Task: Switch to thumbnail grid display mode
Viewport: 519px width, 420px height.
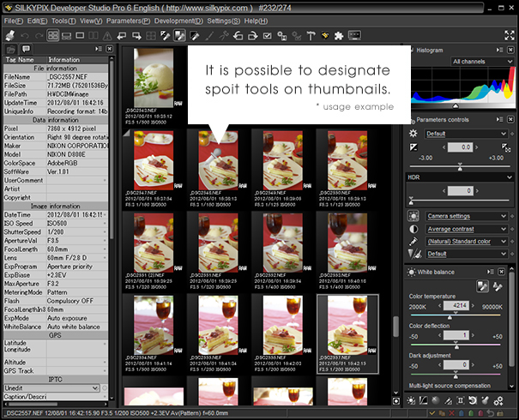Action: click(53, 35)
